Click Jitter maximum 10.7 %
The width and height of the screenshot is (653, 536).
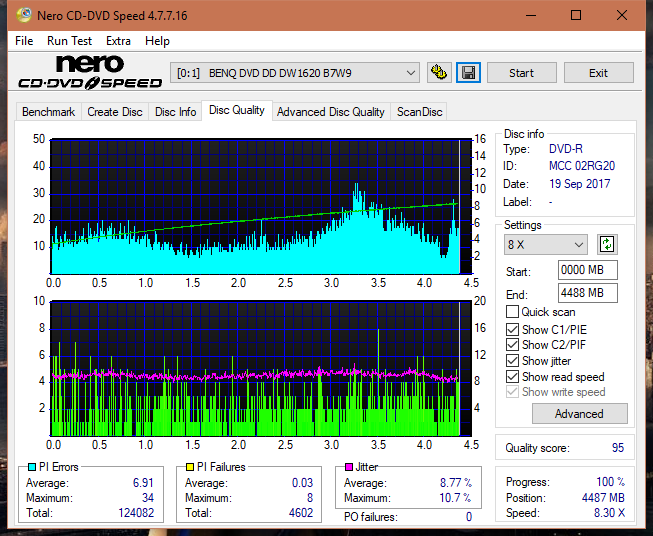[455, 498]
